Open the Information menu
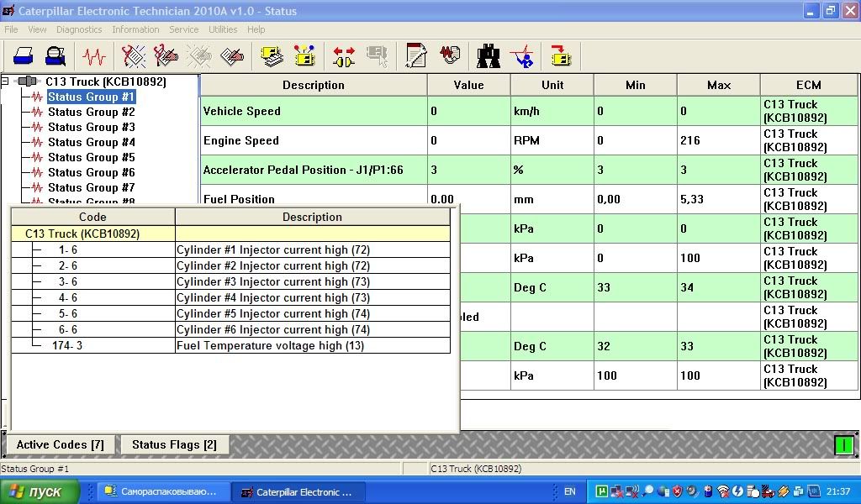The image size is (861, 504). pos(135,29)
